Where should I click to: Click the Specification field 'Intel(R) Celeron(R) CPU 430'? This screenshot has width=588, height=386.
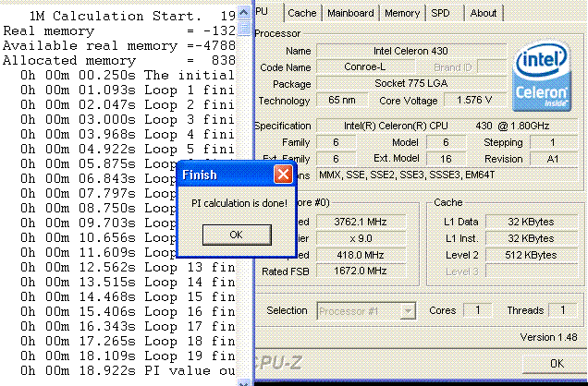pos(447,126)
